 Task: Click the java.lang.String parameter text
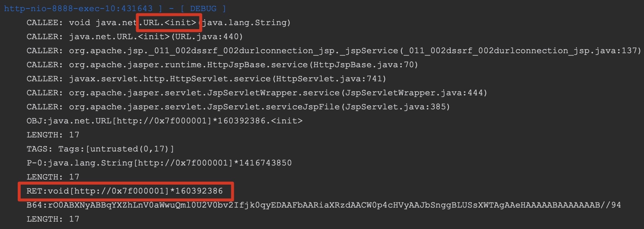coord(245,23)
